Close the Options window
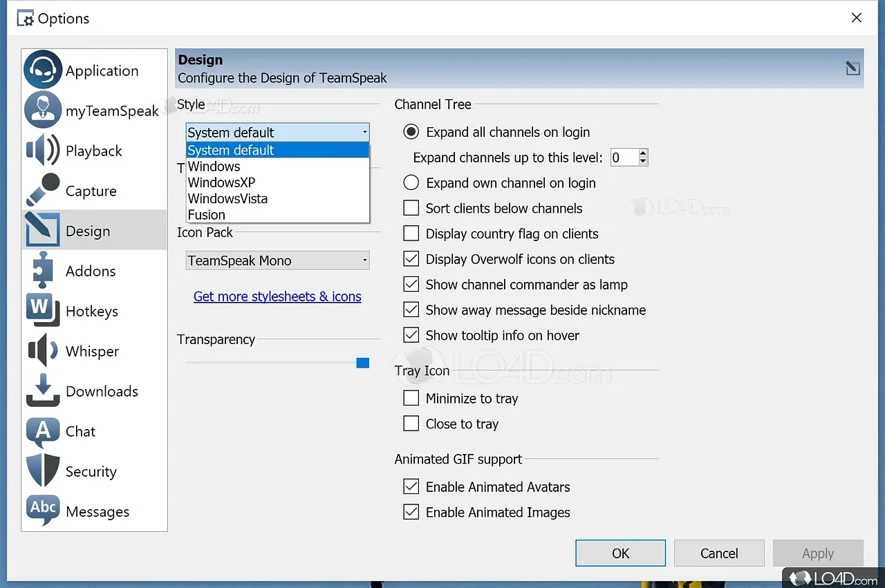Image resolution: width=885 pixels, height=588 pixels. (856, 18)
